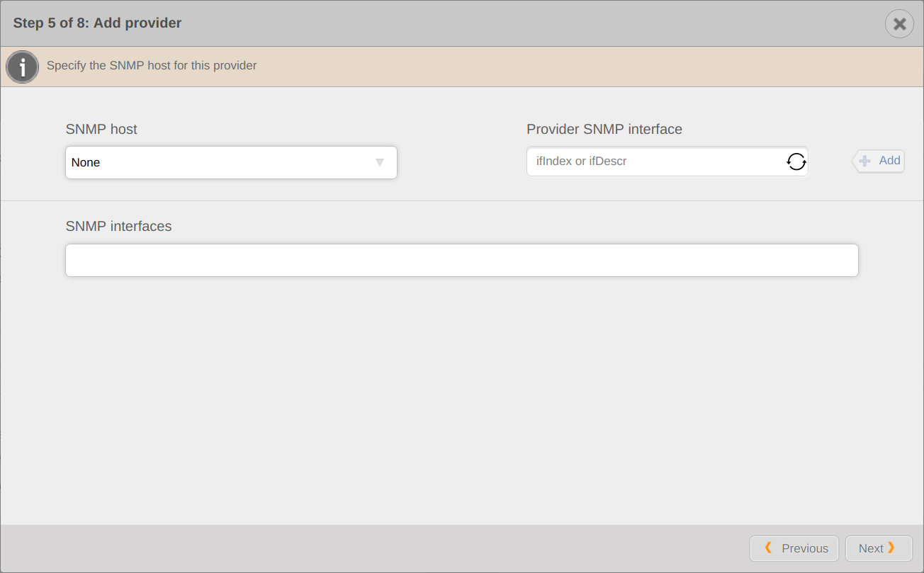This screenshot has height=573, width=924.
Task: Click the SNMP interfaces field
Action: tap(462, 260)
